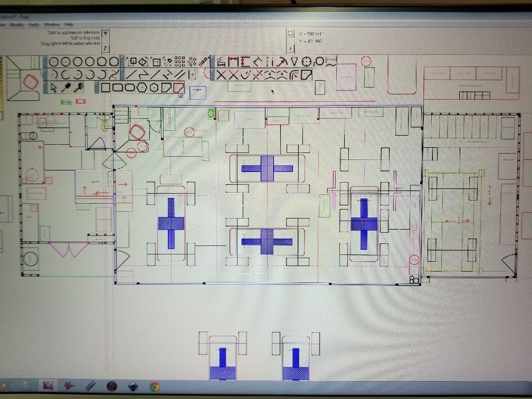Pick the rounded rectangle shape tool
Viewport: 532px width, 399px height.
[x=118, y=87]
